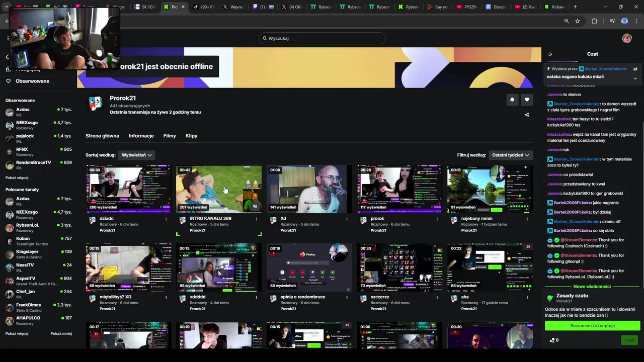The width and height of the screenshot is (644, 362).
Task: Open options menu for clip dziado
Action: [166, 219]
